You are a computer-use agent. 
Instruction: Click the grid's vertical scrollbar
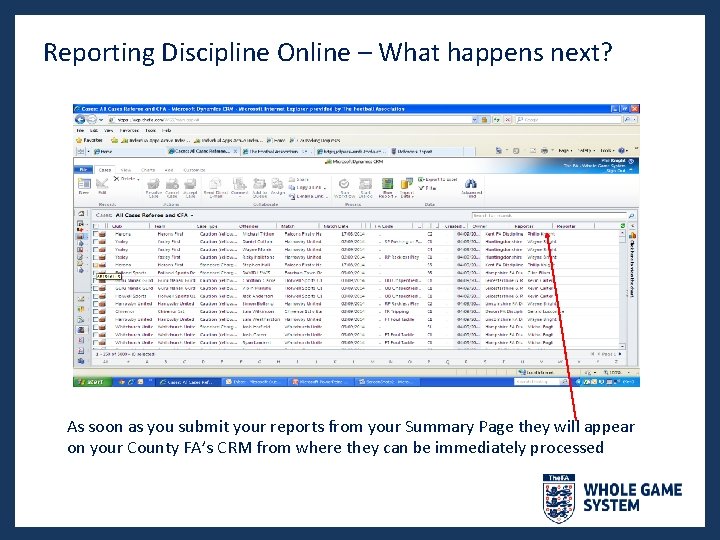[x=623, y=289]
